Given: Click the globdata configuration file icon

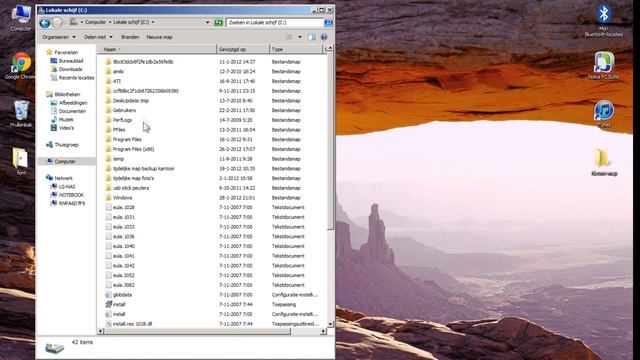Looking at the screenshot, I should tap(108, 295).
